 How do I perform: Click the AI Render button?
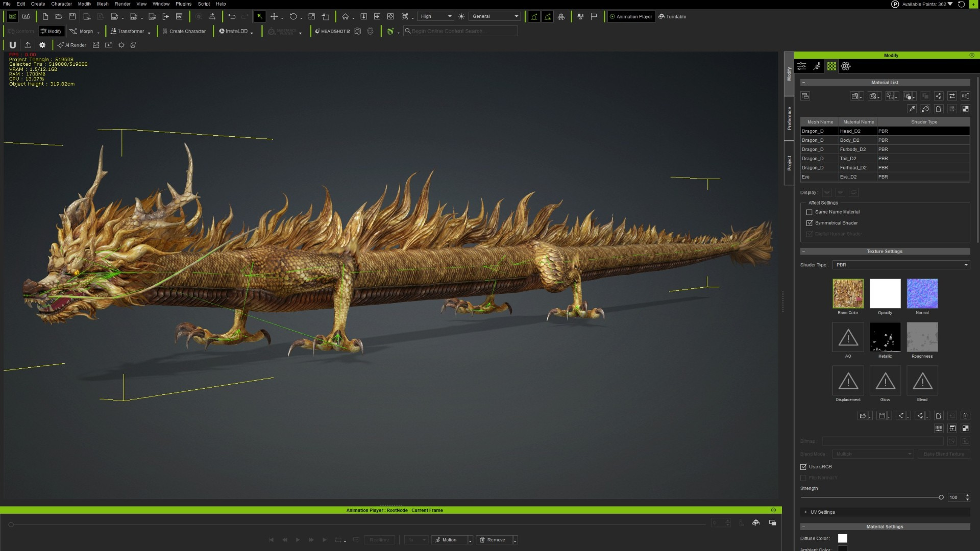coord(72,45)
